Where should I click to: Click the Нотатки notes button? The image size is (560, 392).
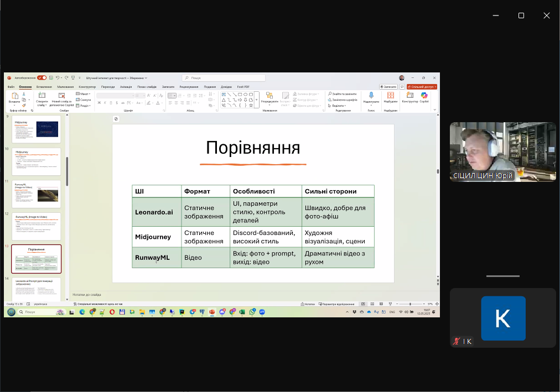(308, 304)
